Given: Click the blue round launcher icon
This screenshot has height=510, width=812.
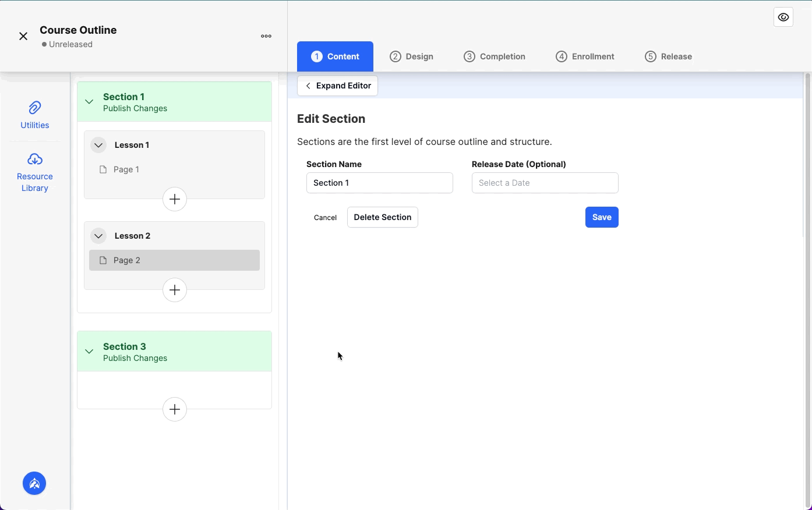Looking at the screenshot, I should pos(34,483).
